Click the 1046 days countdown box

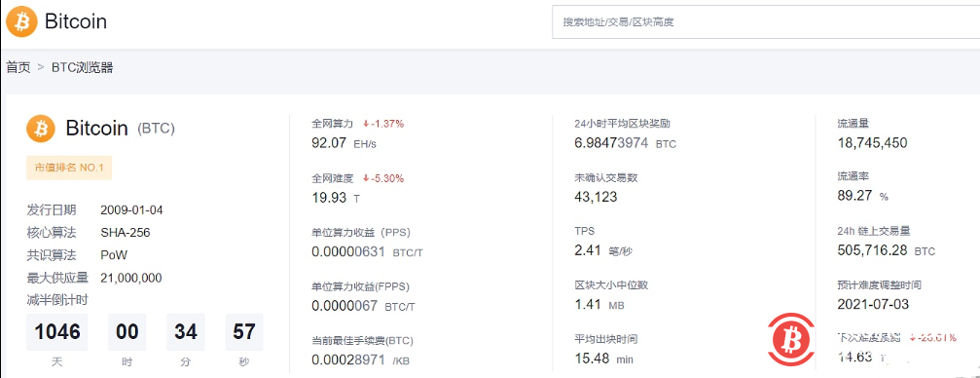[56, 331]
